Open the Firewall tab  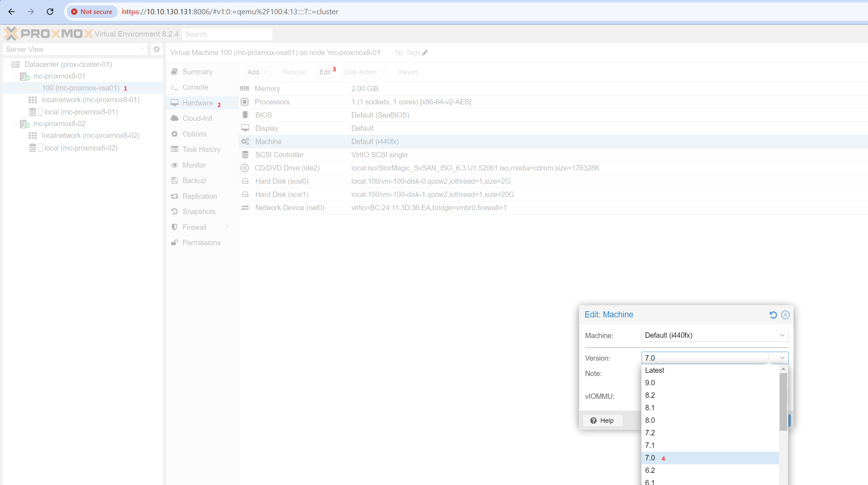(x=202, y=227)
